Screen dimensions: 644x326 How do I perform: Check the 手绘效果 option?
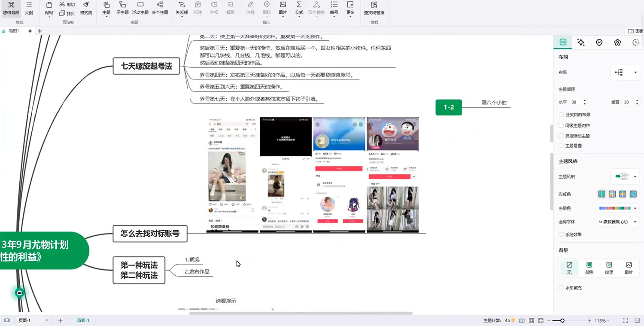561,235
